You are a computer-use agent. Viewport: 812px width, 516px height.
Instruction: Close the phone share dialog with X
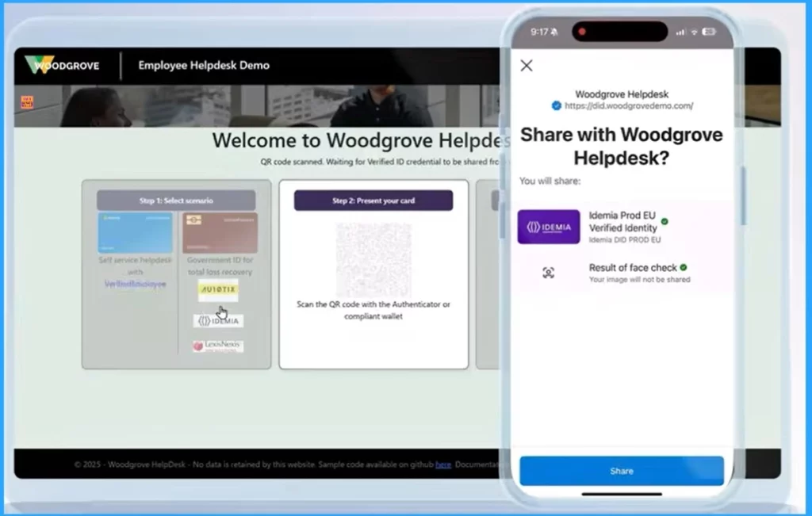[527, 66]
